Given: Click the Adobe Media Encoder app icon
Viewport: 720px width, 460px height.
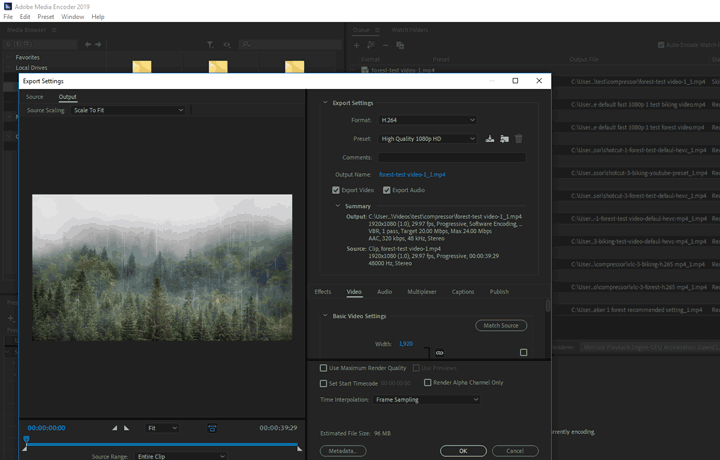Looking at the screenshot, I should (x=7, y=6).
